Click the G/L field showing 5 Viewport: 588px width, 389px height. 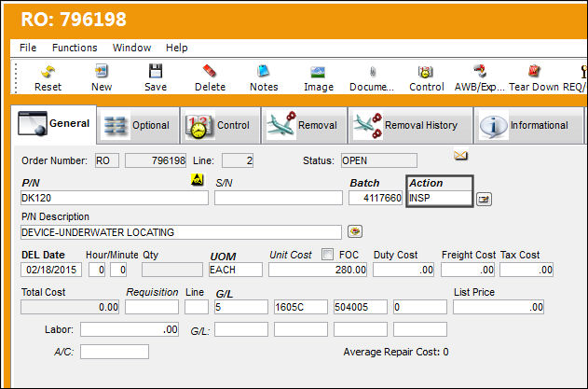point(241,307)
